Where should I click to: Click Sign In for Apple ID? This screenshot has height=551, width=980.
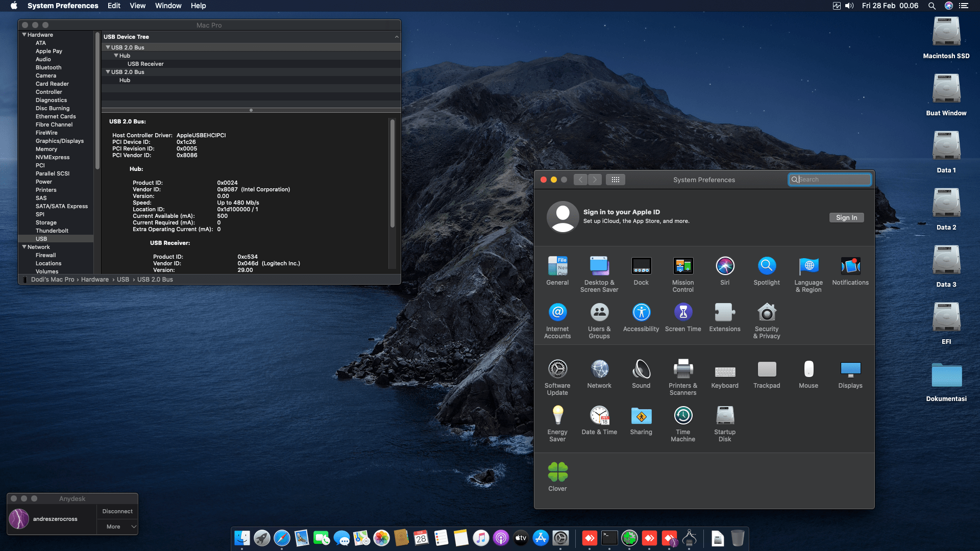point(846,217)
